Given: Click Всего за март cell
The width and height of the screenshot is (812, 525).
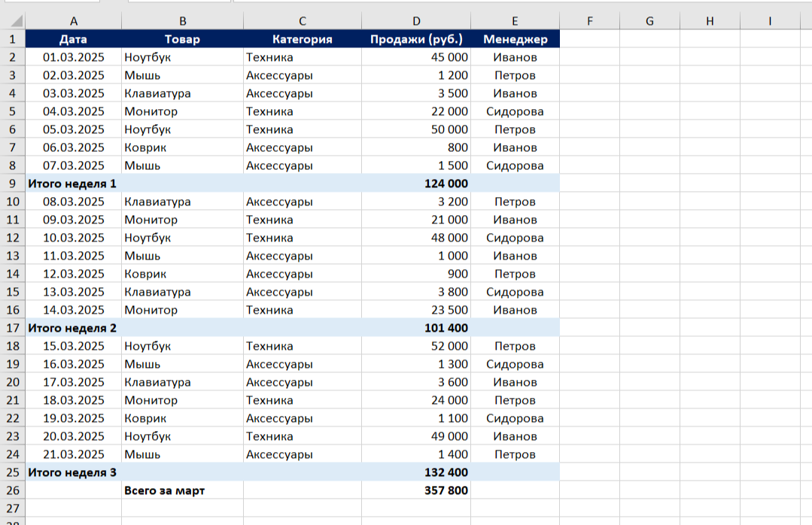Looking at the screenshot, I should (x=182, y=490).
